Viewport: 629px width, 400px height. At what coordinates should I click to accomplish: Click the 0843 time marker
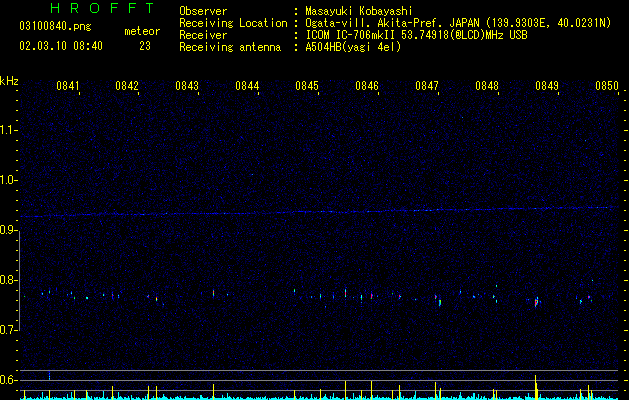187,86
